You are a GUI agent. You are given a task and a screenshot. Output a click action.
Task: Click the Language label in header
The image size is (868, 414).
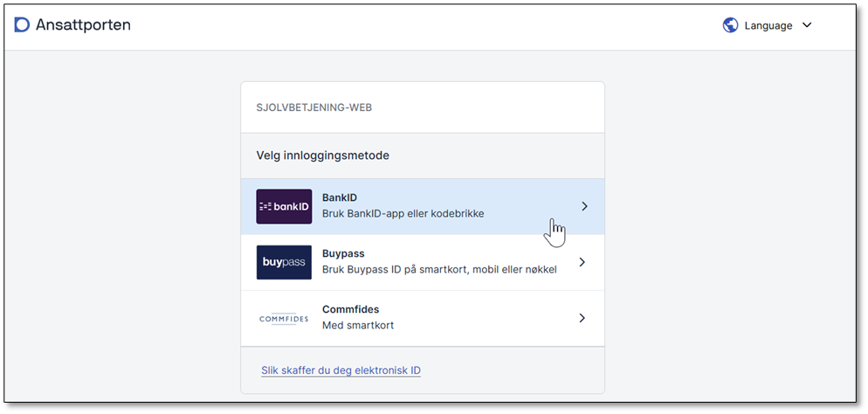(x=768, y=25)
